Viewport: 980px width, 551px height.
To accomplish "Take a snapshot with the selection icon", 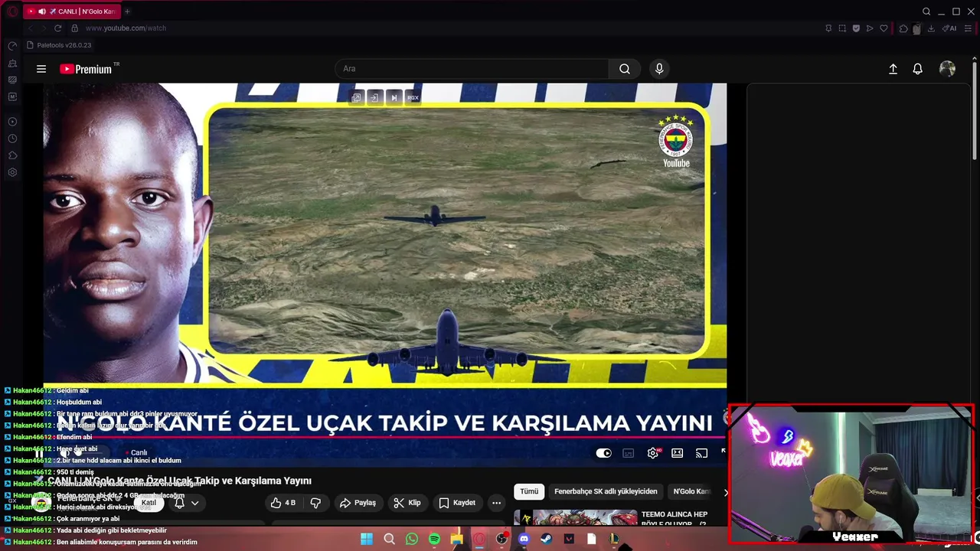I will tap(842, 28).
